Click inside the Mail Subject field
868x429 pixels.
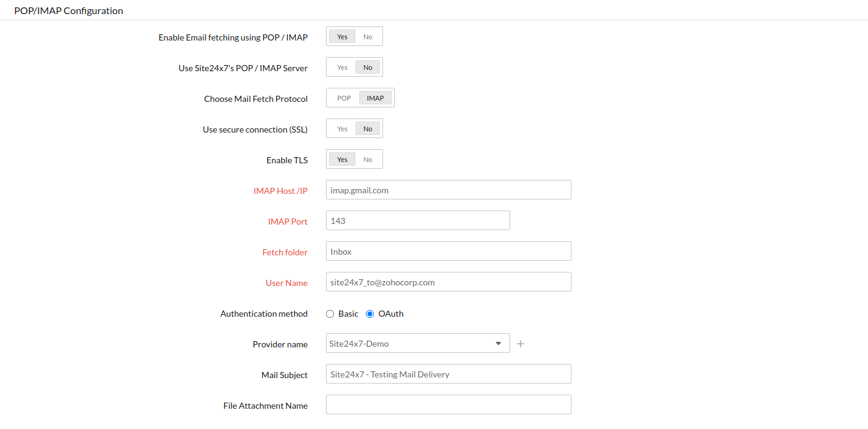[448, 374]
